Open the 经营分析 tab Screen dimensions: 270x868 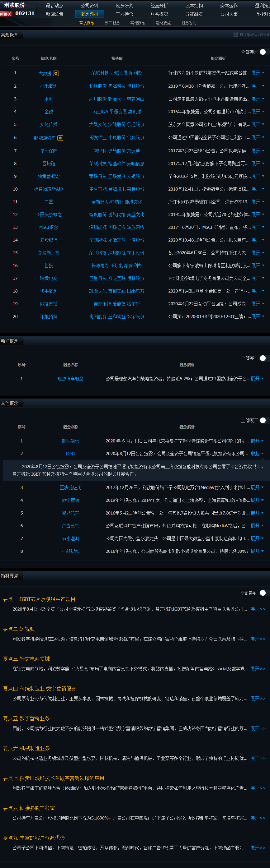coord(159,6)
